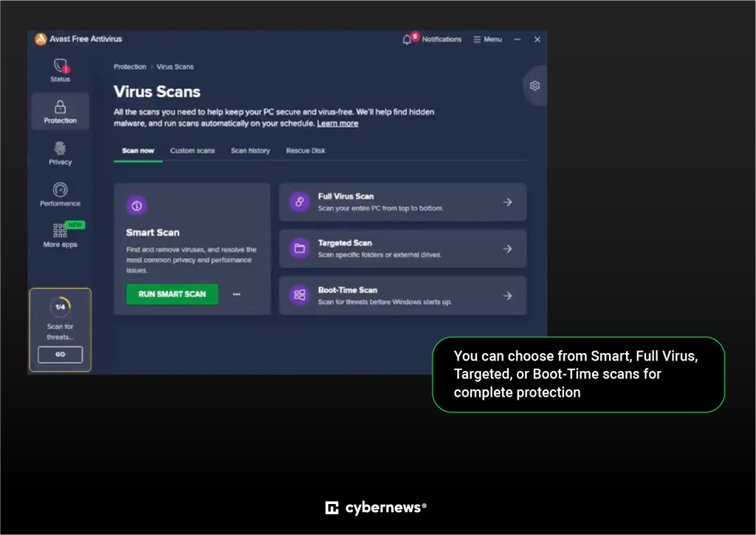
Task: Open scan settings gear icon
Action: pos(535,86)
